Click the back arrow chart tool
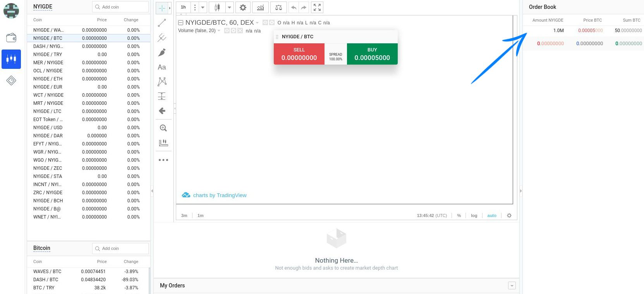The image size is (644, 294). (162, 111)
